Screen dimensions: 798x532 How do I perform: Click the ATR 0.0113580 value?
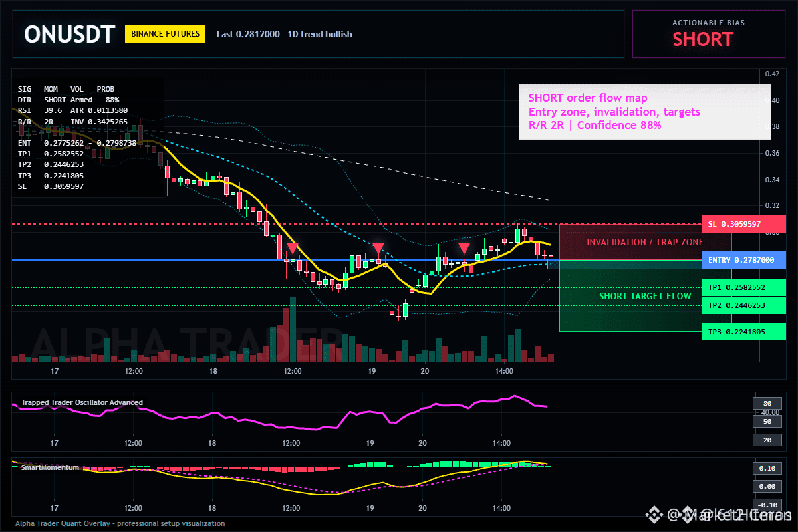click(x=99, y=110)
